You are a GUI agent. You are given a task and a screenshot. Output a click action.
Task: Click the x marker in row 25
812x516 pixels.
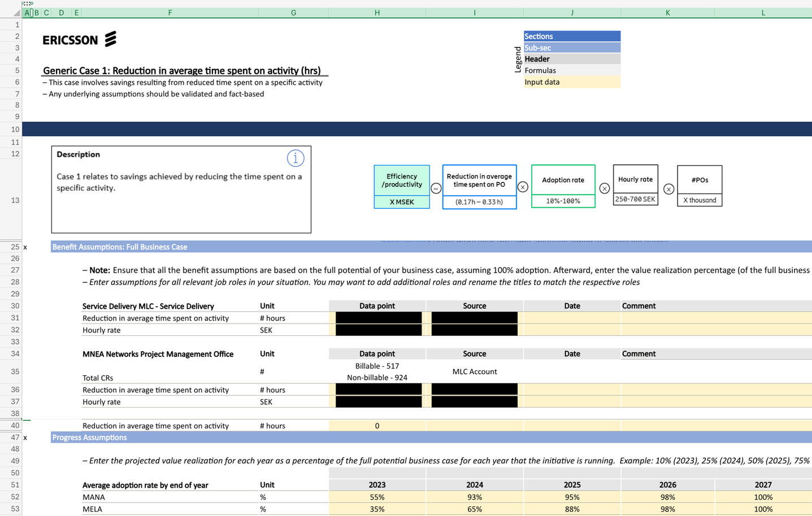[25, 247]
